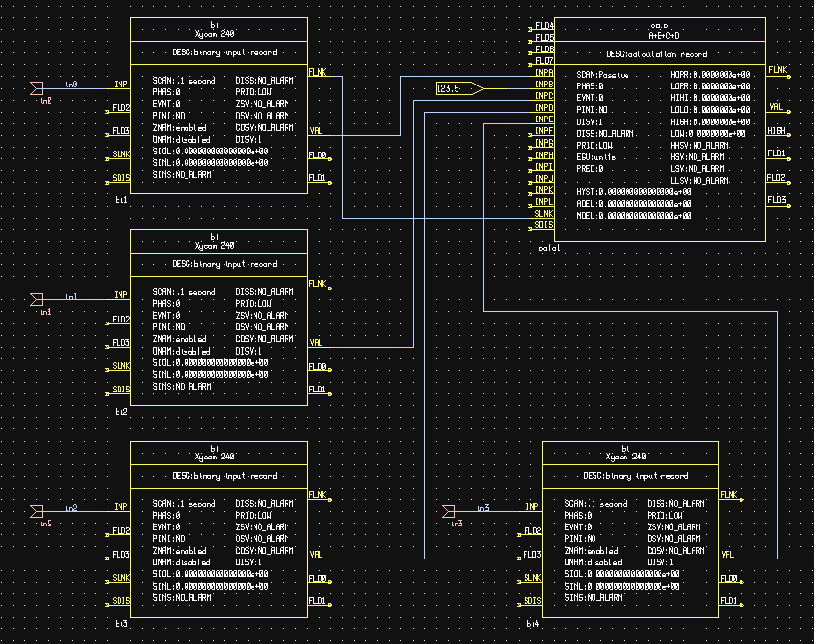Click Xycom 240 header text of bi4

click(627, 457)
